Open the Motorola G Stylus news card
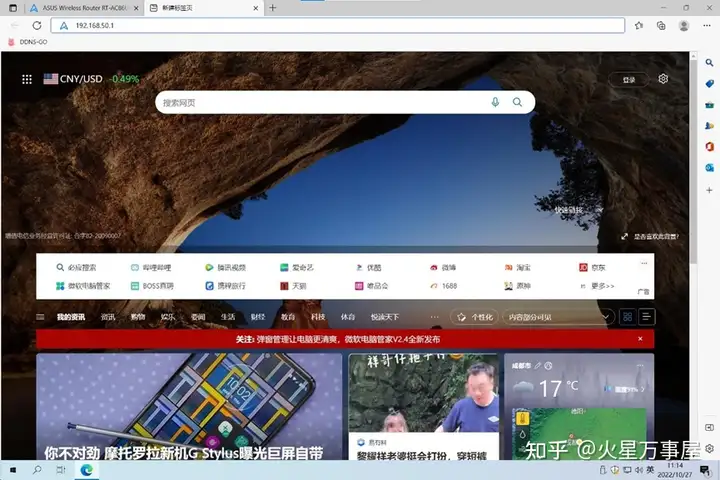 [x=189, y=407]
